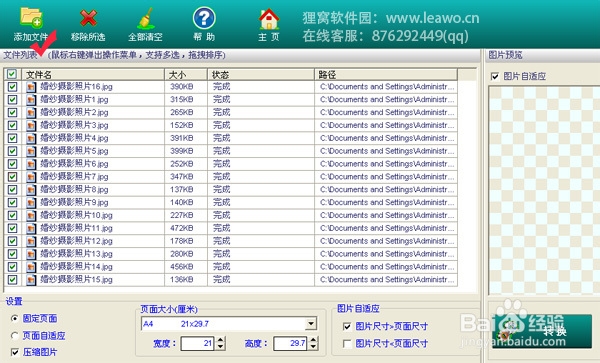Click file icon of 婚纱摄影照片4.jpg
This screenshot has width=600, height=363.
[x=31, y=138]
